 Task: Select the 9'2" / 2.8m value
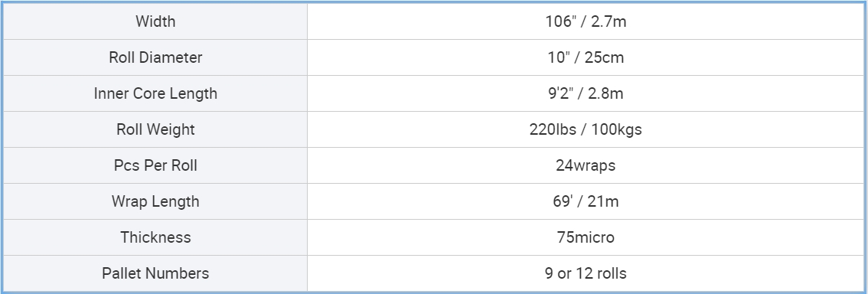tap(586, 93)
